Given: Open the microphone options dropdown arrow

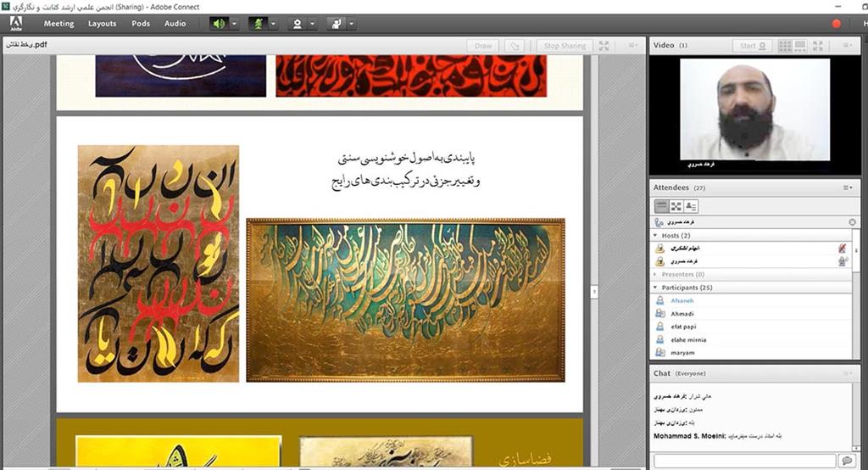Looking at the screenshot, I should 273,24.
